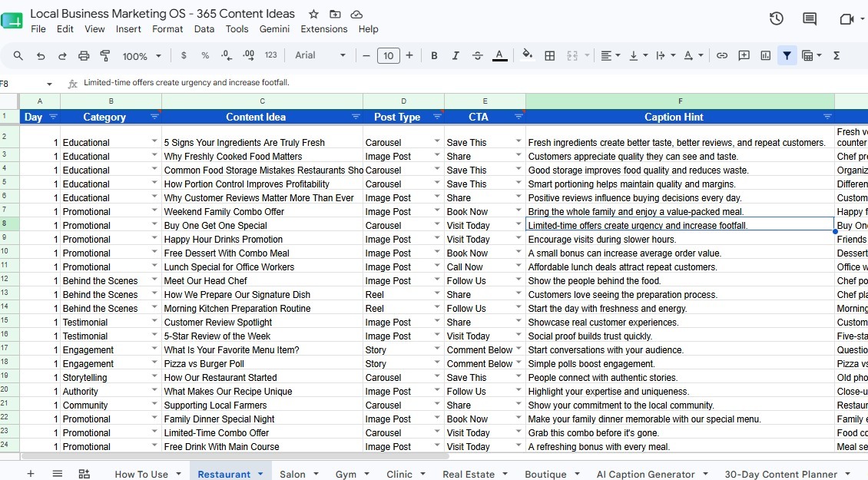Image resolution: width=868 pixels, height=480 pixels.
Task: Open horizontal align dropdown
Action: (611, 55)
